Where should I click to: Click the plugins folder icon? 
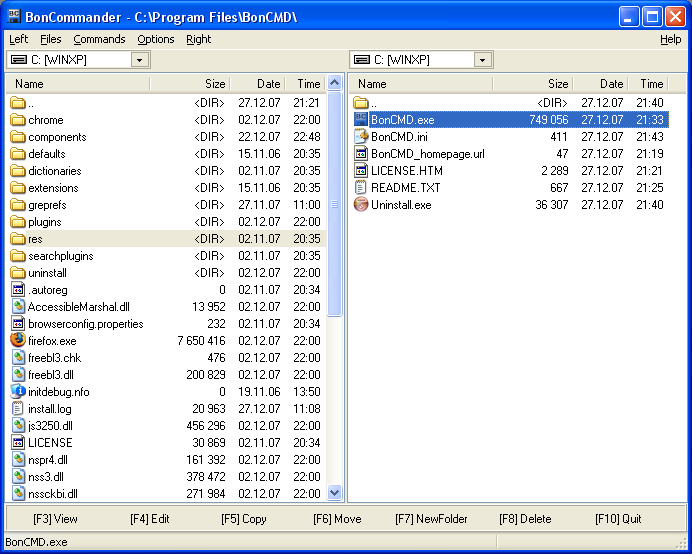(x=18, y=222)
